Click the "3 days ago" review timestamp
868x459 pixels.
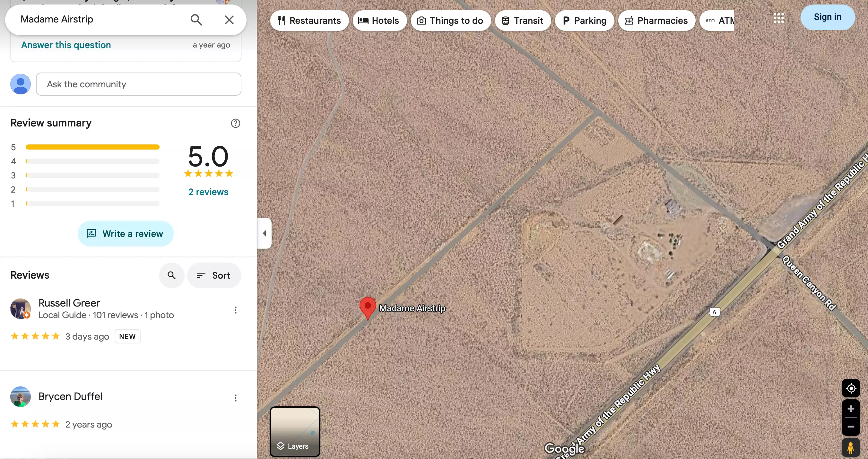tap(87, 336)
